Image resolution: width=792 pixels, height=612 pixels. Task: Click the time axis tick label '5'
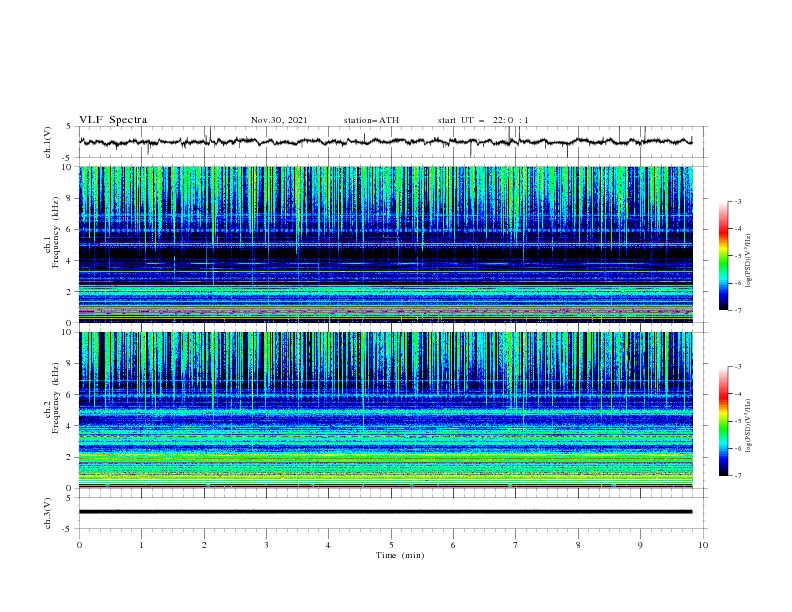[391, 545]
